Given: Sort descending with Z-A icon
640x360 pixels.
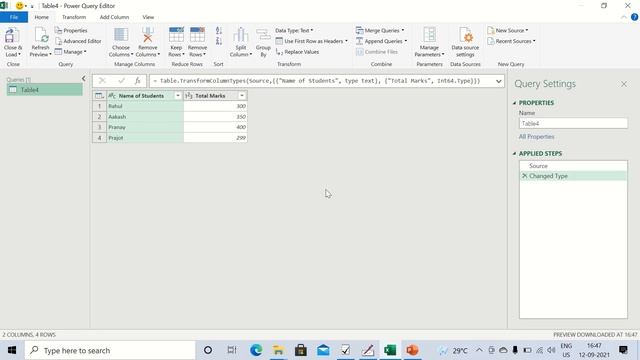Looking at the screenshot, I should tap(219, 41).
